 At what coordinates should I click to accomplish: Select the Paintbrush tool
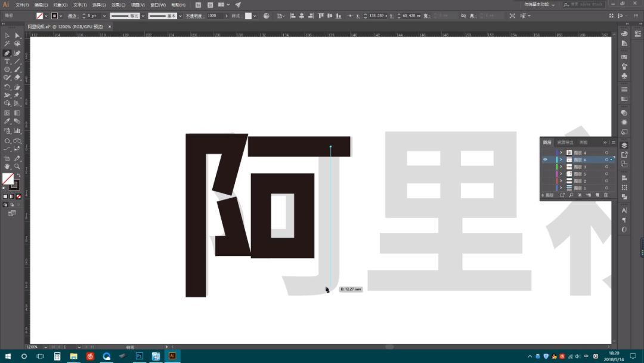pyautogui.click(x=17, y=69)
